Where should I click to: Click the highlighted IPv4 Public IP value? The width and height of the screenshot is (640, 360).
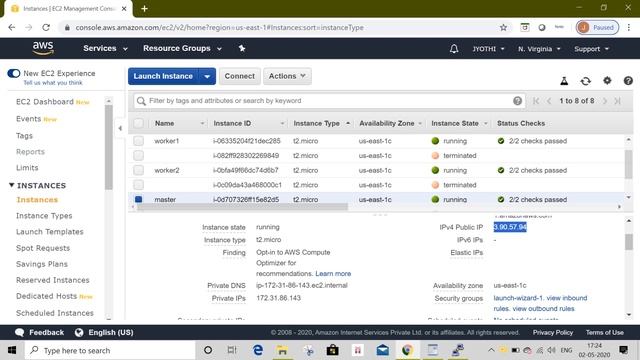(x=510, y=227)
